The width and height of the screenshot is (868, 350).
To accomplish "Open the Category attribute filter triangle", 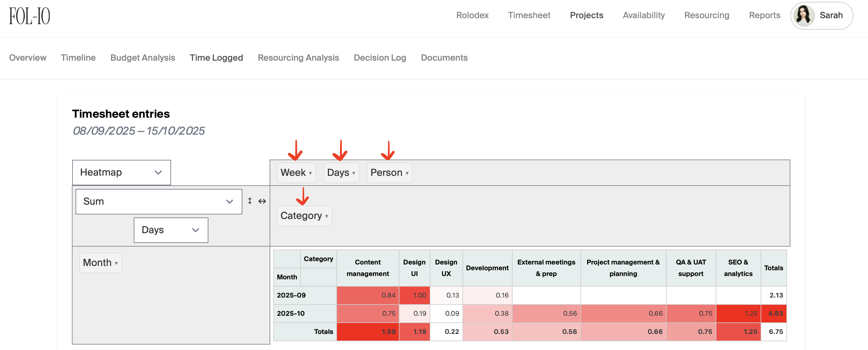I will 327,216.
